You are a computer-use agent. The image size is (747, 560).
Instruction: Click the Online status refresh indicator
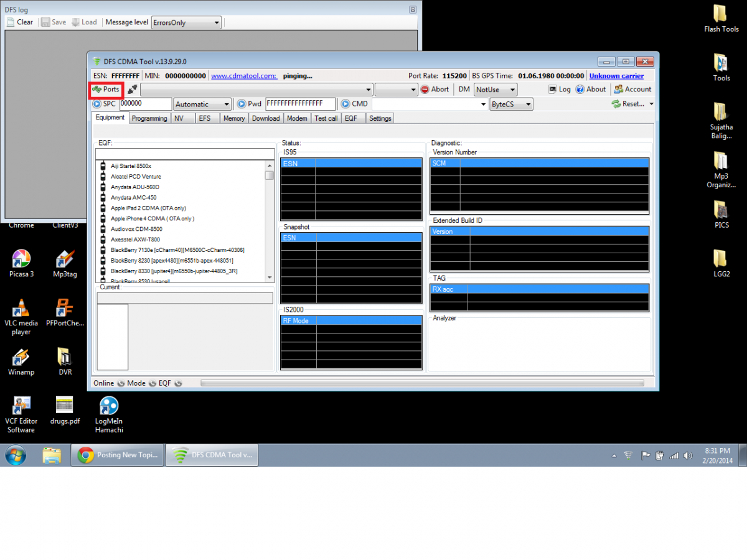121,383
